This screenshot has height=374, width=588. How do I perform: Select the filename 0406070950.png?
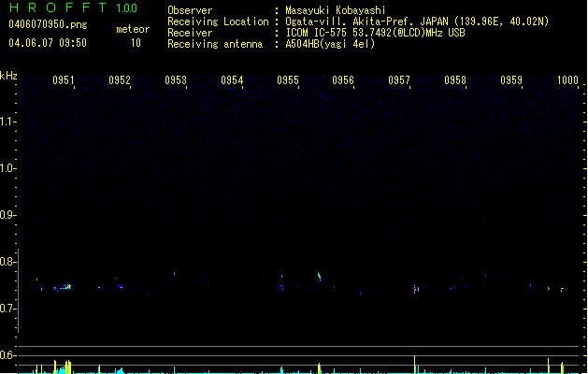click(x=48, y=24)
